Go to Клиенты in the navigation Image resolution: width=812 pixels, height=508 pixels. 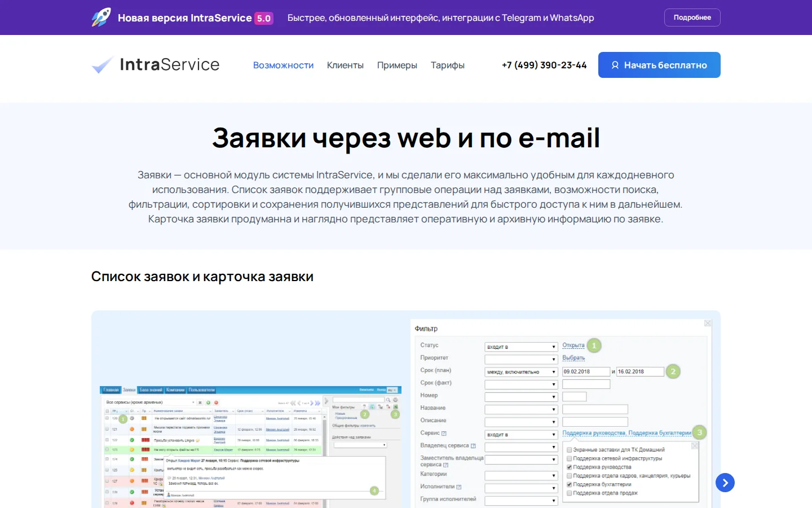point(345,65)
